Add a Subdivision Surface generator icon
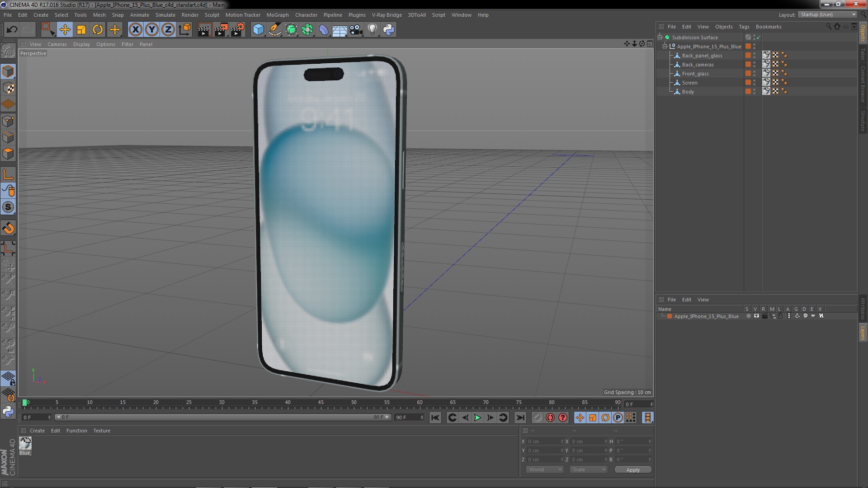The height and width of the screenshot is (488, 868). 291,30
